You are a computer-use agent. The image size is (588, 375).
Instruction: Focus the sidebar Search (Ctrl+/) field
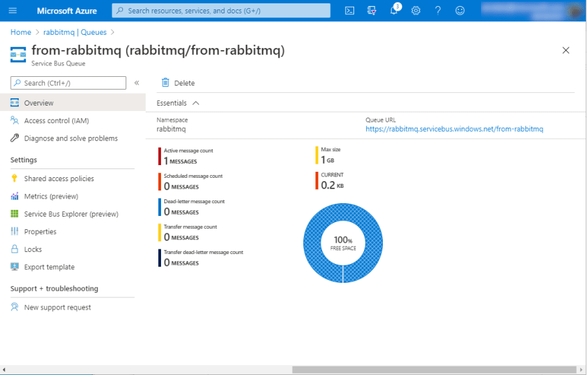click(68, 83)
